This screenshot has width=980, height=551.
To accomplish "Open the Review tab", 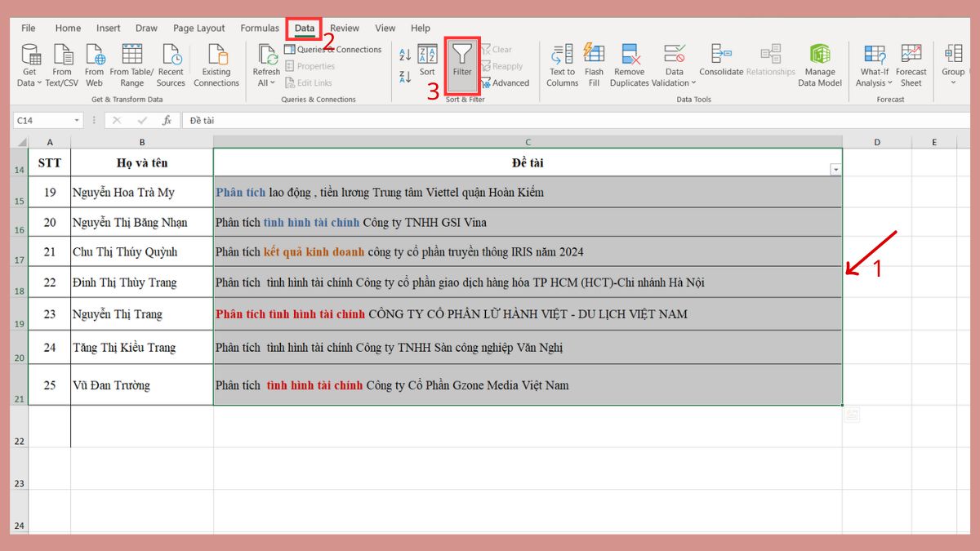I will 344,27.
